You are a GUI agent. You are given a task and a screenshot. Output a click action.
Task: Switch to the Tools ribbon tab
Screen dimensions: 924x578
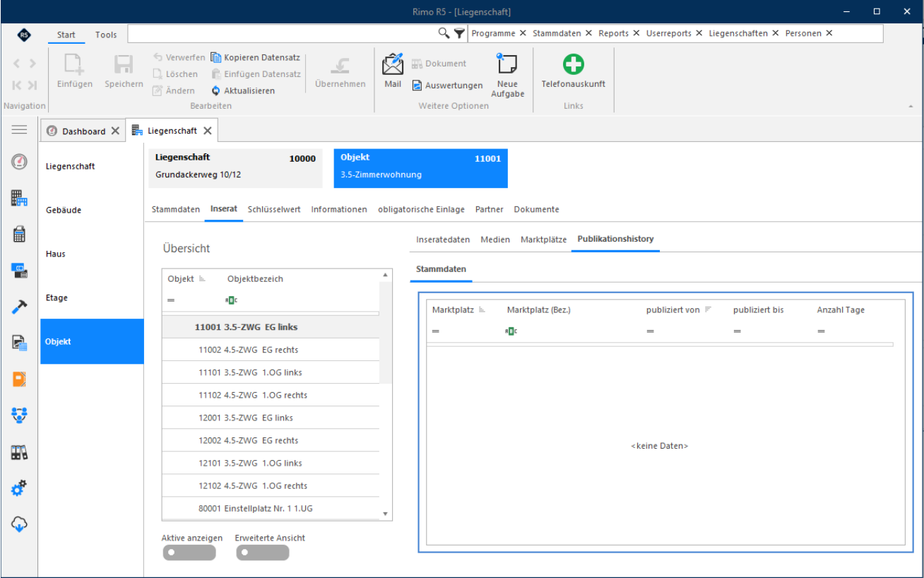[106, 35]
